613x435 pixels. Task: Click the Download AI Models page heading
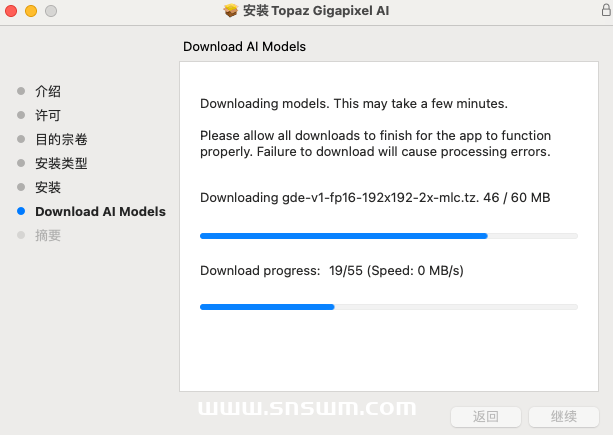coord(244,46)
